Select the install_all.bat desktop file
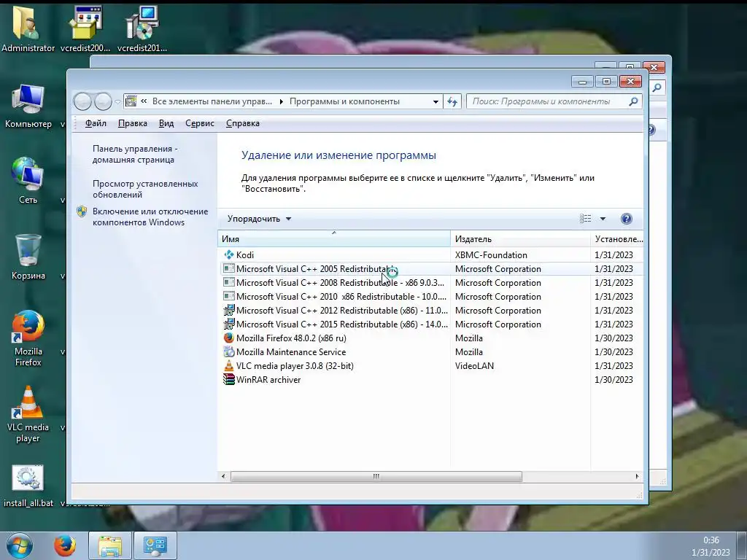This screenshot has width=747, height=560. [28, 486]
